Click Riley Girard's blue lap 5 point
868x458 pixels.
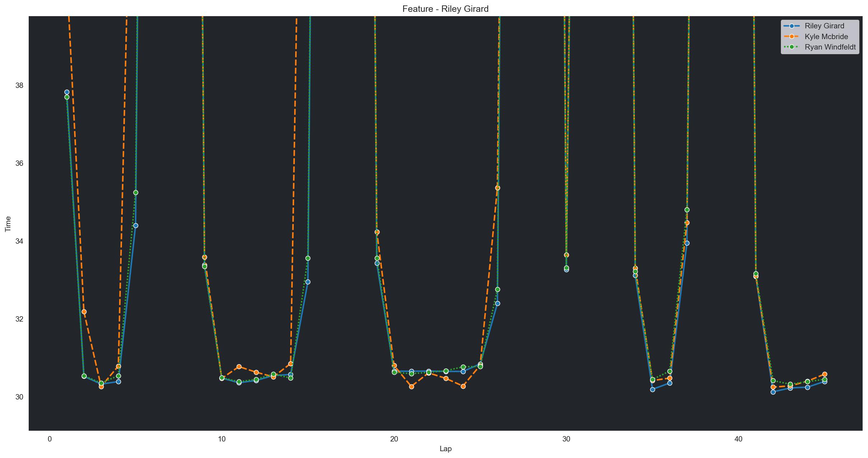coord(136,225)
